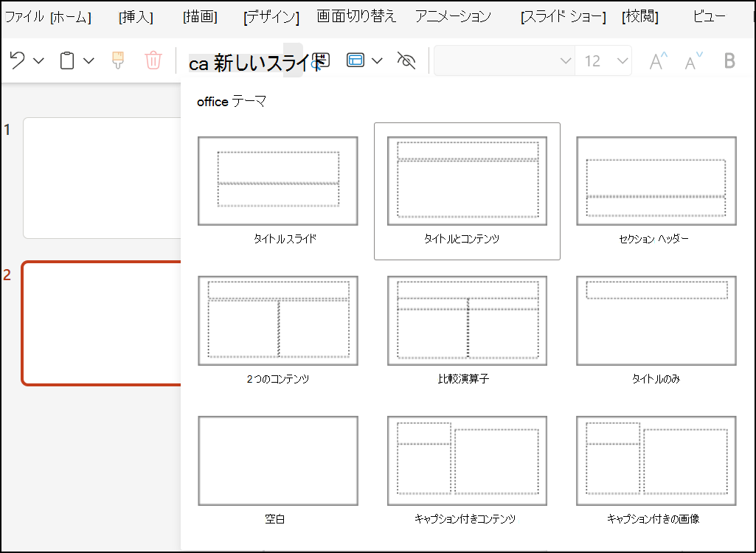Open the スライド ショー tab
The image size is (756, 553).
point(563,18)
